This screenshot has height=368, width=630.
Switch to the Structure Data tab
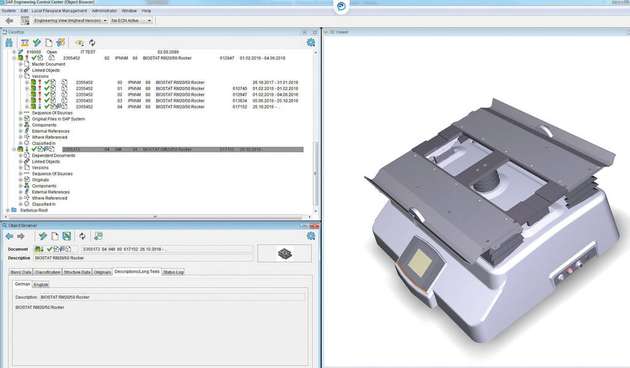click(77, 272)
